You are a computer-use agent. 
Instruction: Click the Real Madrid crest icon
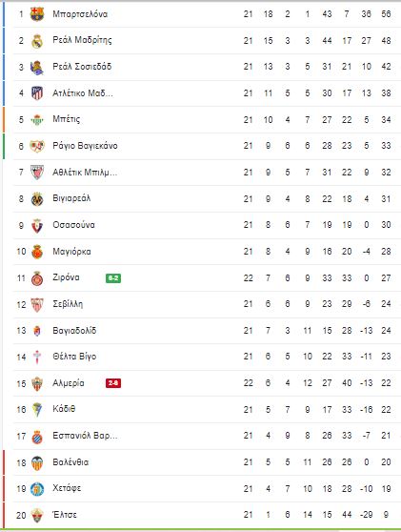pos(37,41)
